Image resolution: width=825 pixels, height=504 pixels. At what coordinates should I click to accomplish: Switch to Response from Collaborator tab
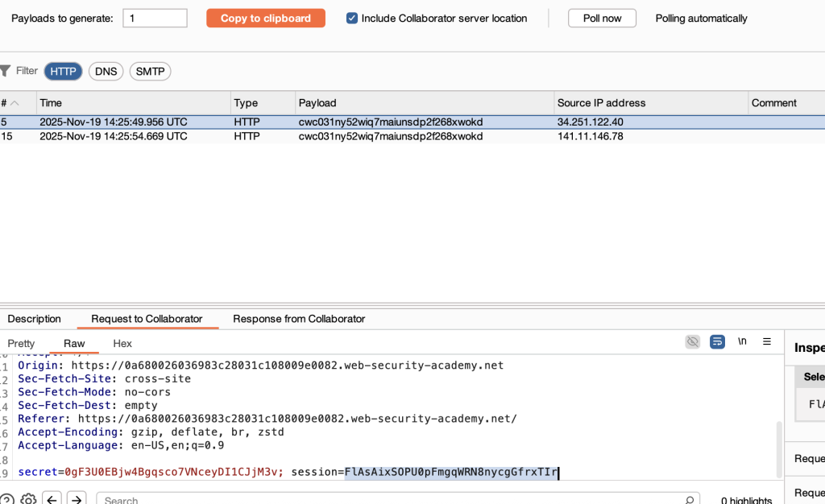pos(299,319)
